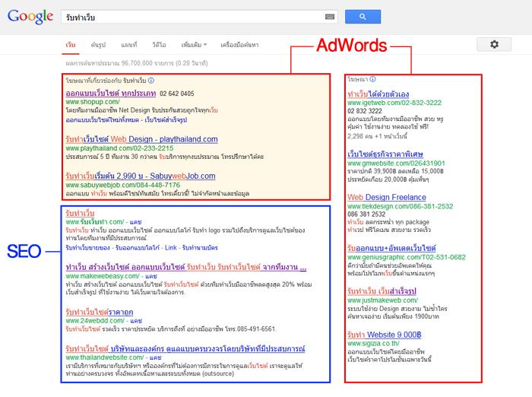Open the on-screen keyboard icon in search box
Viewport: 532px width, 397px height.
click(330, 17)
